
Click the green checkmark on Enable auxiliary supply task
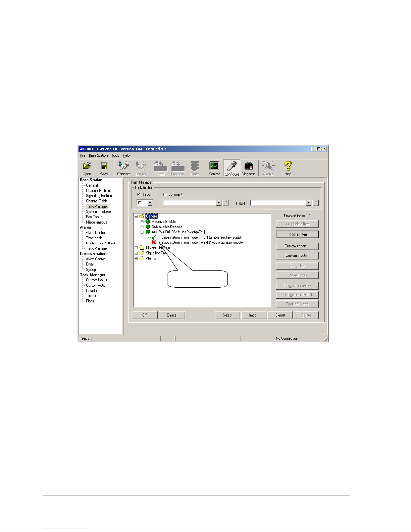(154, 237)
